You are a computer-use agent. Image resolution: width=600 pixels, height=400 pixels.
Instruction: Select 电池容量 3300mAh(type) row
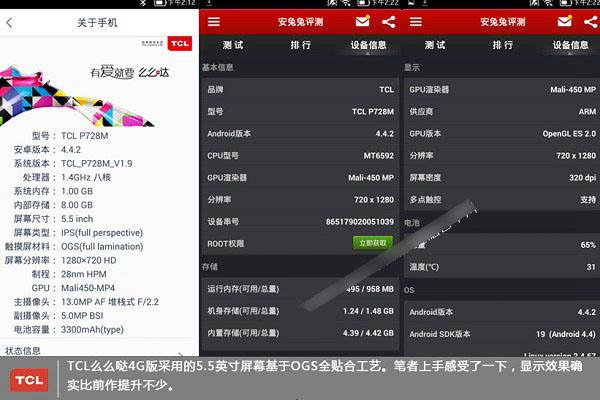click(x=68, y=330)
